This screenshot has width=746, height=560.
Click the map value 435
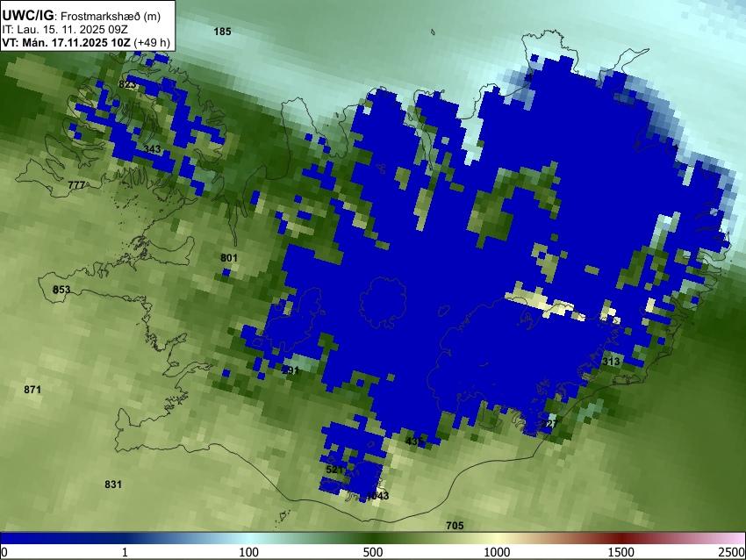pos(414,442)
